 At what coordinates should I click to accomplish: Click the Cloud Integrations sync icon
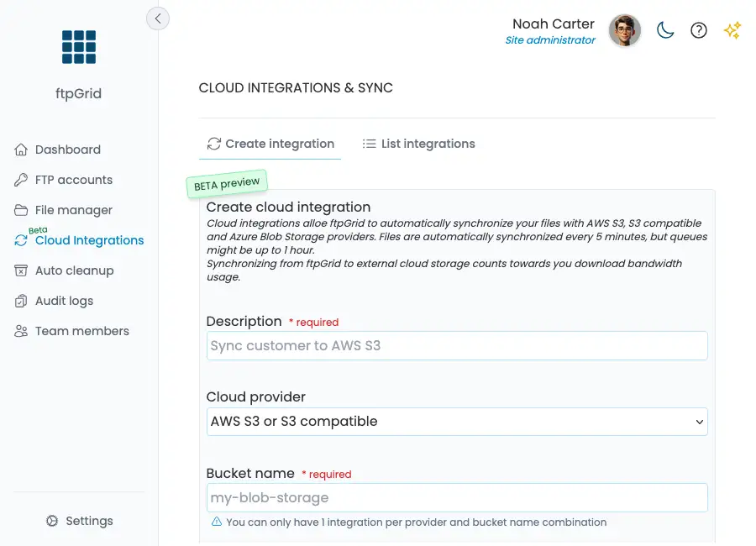(20, 241)
